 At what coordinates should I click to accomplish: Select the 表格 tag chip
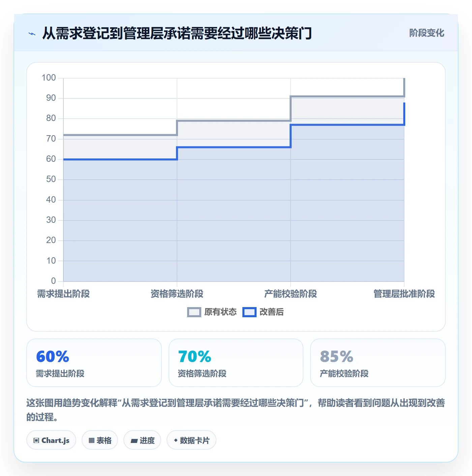pos(100,440)
